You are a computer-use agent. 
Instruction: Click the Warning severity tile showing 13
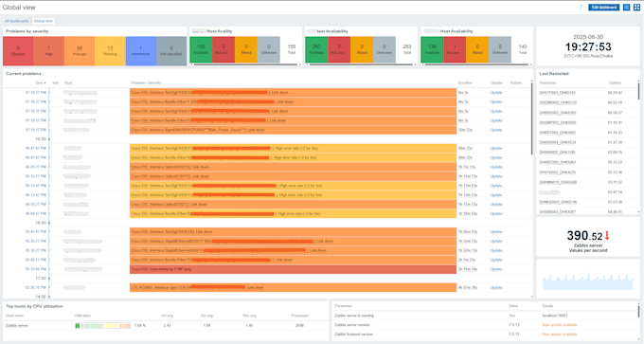click(x=110, y=51)
